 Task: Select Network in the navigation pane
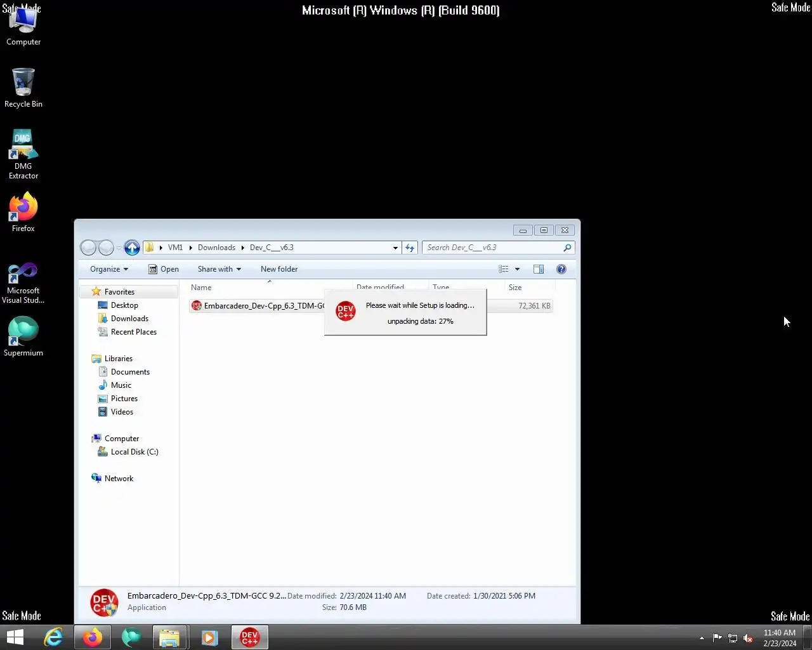coord(119,479)
